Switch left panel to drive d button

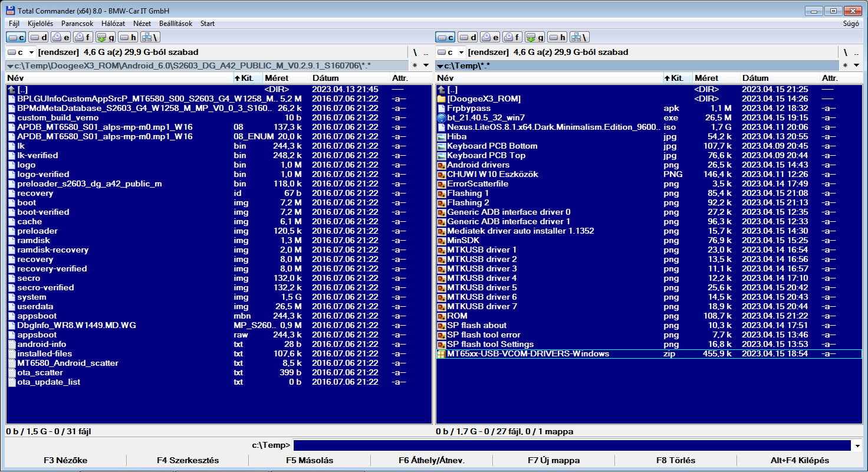coord(38,37)
